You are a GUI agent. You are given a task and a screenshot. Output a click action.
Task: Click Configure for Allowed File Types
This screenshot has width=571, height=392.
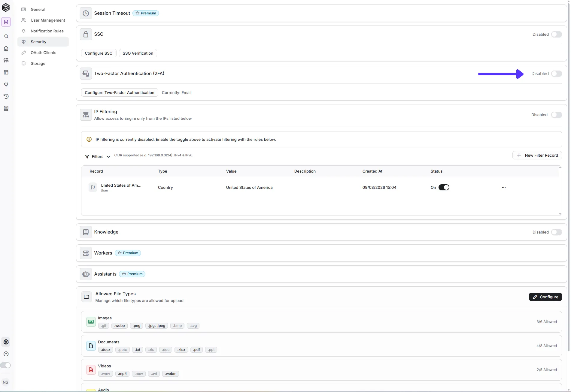tap(545, 297)
